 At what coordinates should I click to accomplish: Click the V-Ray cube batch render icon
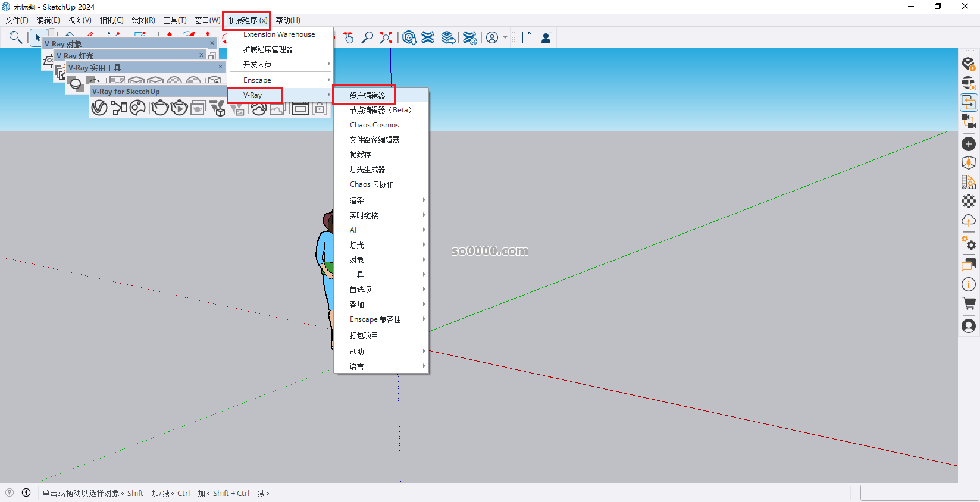tap(218, 108)
